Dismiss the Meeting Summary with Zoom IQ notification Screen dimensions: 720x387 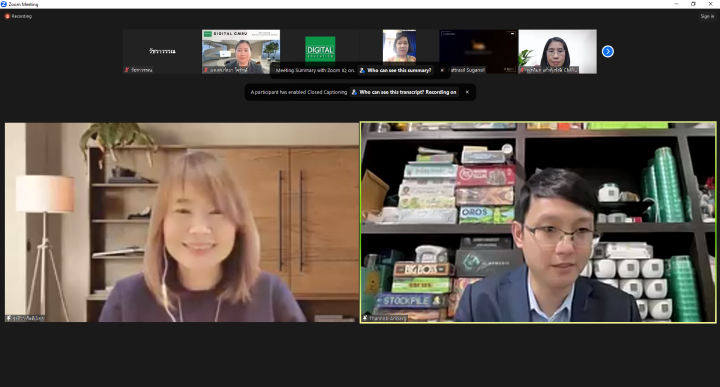(442, 70)
